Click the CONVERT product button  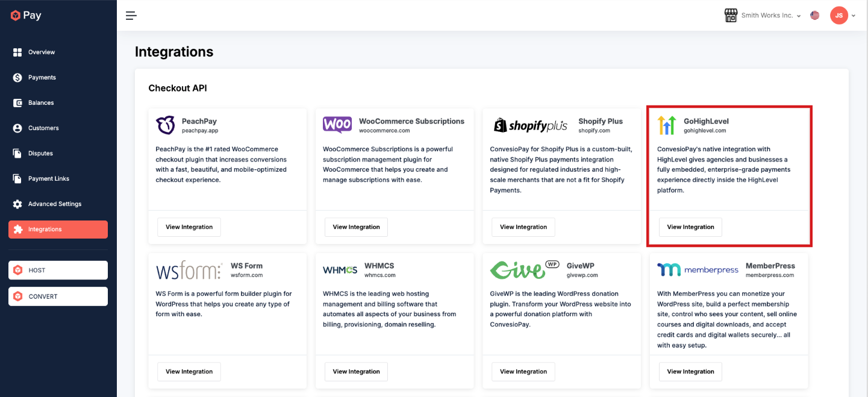[x=58, y=296]
